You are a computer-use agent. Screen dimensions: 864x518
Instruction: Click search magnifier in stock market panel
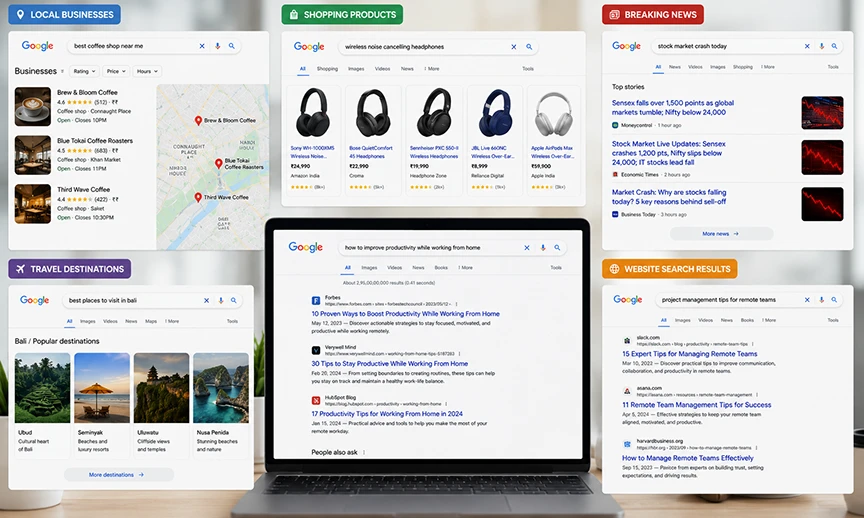(834, 46)
